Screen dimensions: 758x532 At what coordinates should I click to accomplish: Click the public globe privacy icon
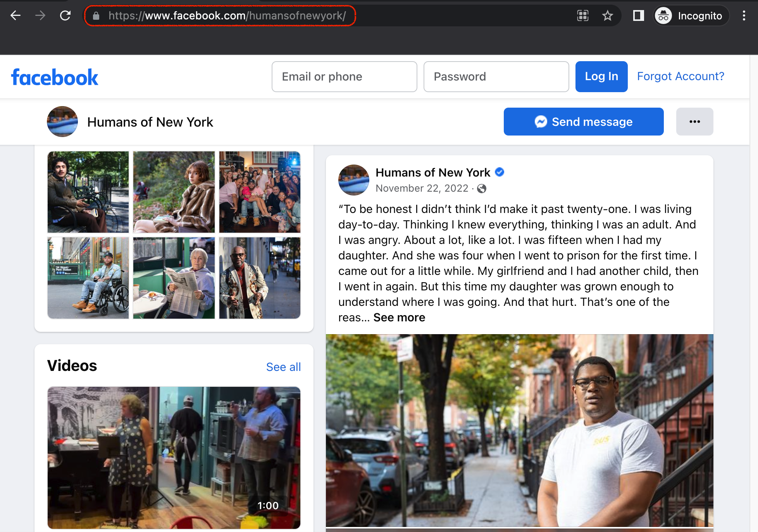click(482, 189)
